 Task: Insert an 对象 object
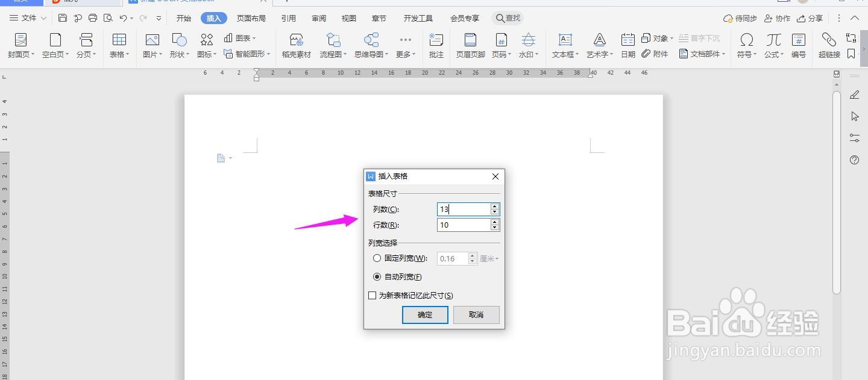click(x=658, y=38)
